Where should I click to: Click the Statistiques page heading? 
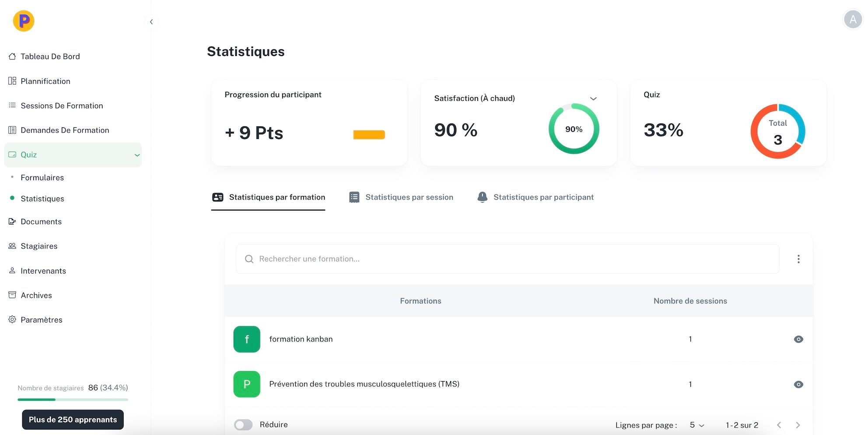point(246,52)
